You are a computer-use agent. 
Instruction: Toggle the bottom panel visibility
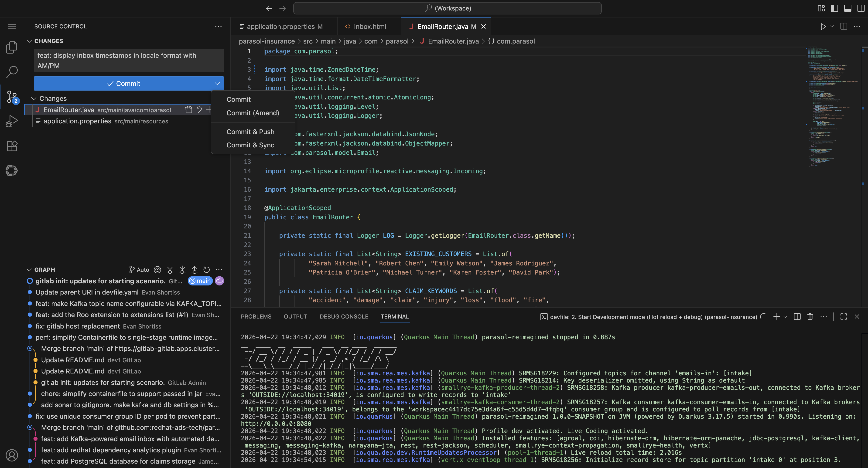[847, 8]
